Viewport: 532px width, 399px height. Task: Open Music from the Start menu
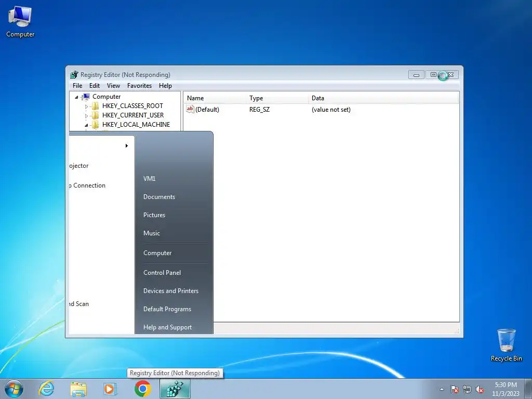pos(152,233)
